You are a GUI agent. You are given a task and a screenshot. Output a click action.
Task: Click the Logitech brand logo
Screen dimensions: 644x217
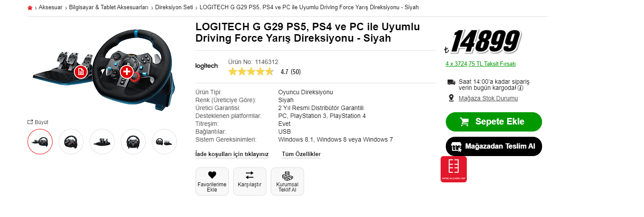pyautogui.click(x=206, y=66)
